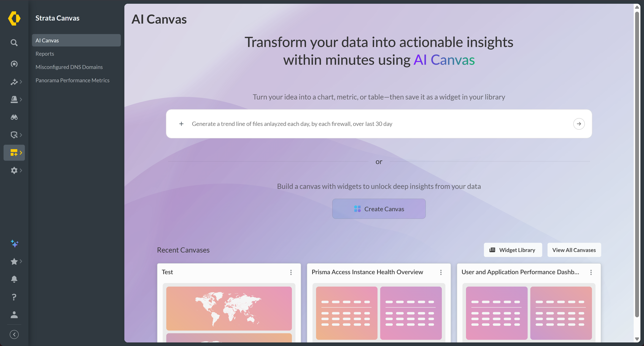Click the world map thumbnail in Test canvas
This screenshot has height=346, width=644.
pyautogui.click(x=229, y=308)
